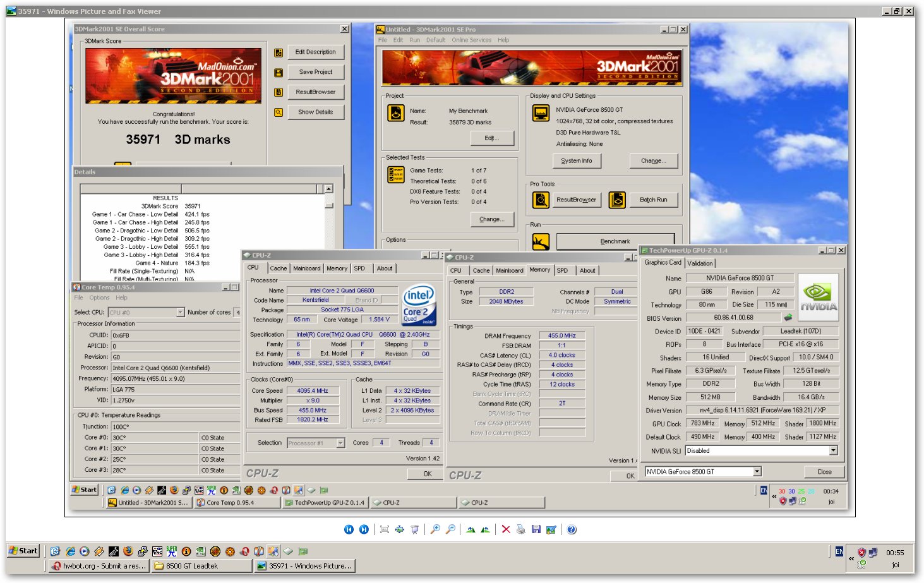Image resolution: width=924 pixels, height=583 pixels.
Task: Click the '455.0 MHz' DRAM Frequency value
Action: coord(561,335)
